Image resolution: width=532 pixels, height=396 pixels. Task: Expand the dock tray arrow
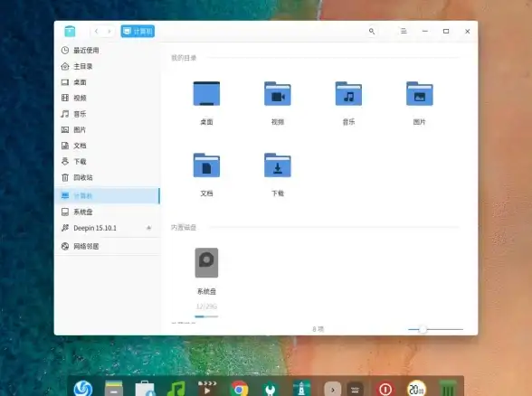click(x=333, y=389)
